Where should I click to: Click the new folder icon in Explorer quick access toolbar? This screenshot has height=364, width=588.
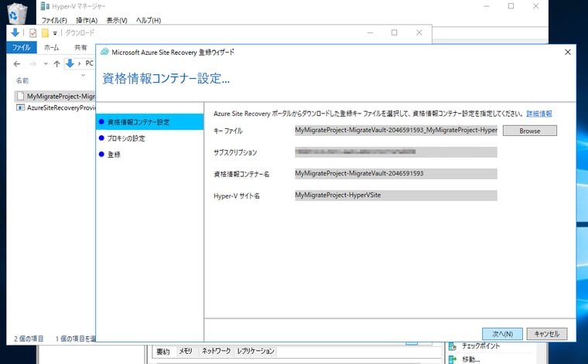coord(45,33)
